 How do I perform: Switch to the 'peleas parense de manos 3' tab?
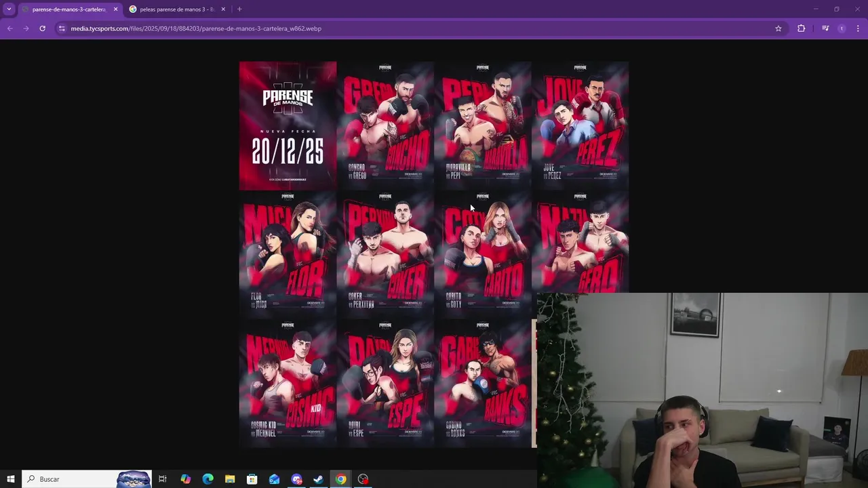pyautogui.click(x=176, y=9)
